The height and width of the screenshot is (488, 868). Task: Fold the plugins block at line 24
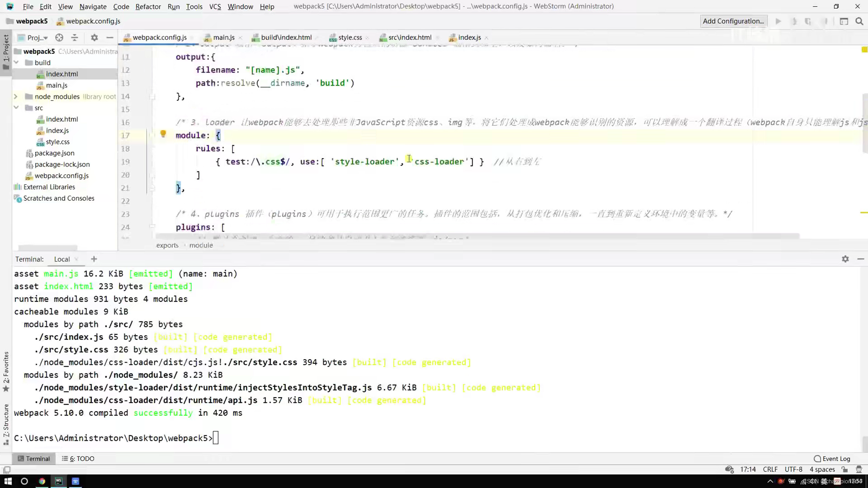(x=152, y=227)
